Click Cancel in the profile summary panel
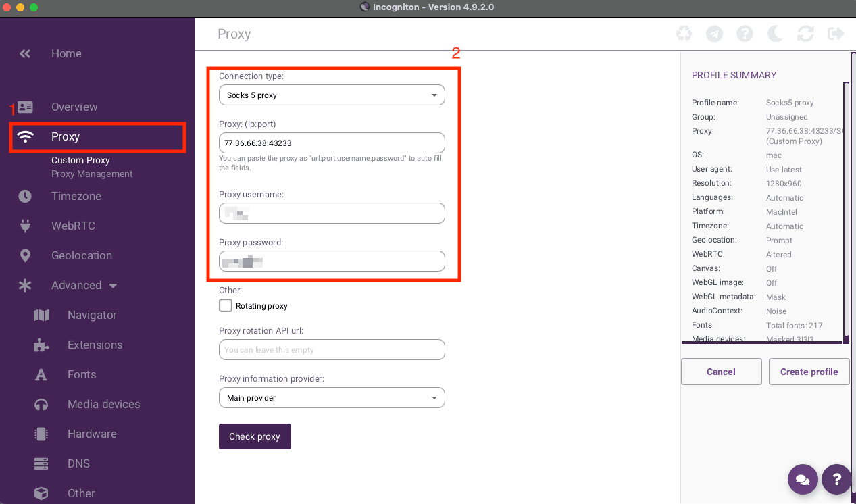Viewport: 856px width, 504px height. tap(721, 372)
